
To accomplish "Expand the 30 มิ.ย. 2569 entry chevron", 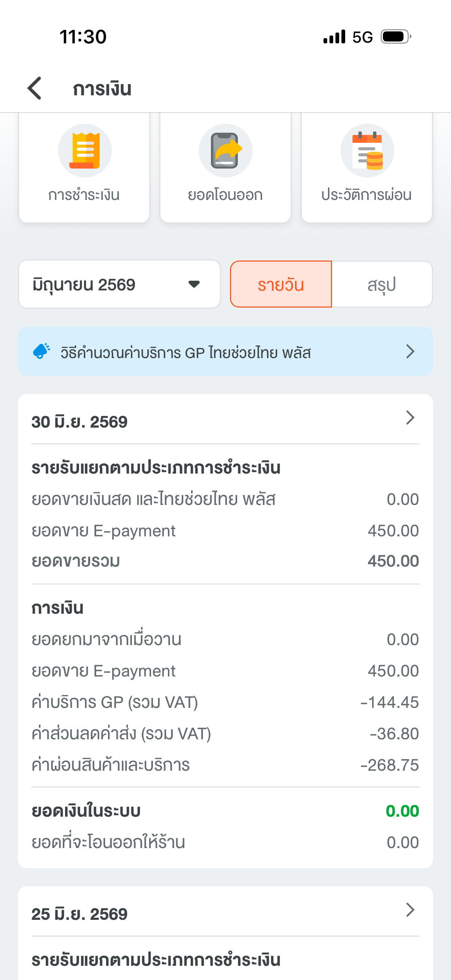I will [410, 418].
